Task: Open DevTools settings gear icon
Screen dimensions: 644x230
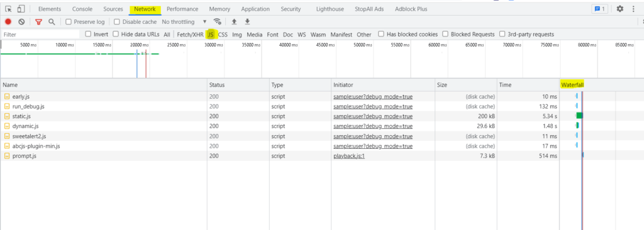Action: pos(619,9)
